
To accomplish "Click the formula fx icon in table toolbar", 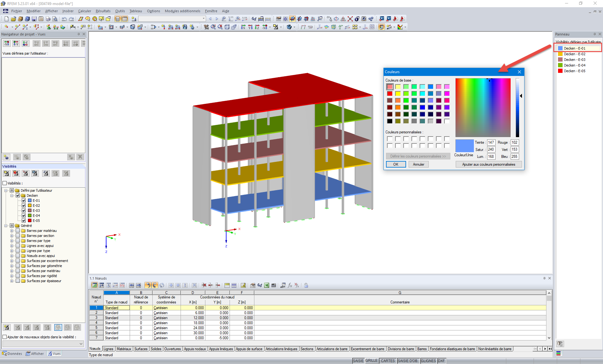I will pos(290,285).
